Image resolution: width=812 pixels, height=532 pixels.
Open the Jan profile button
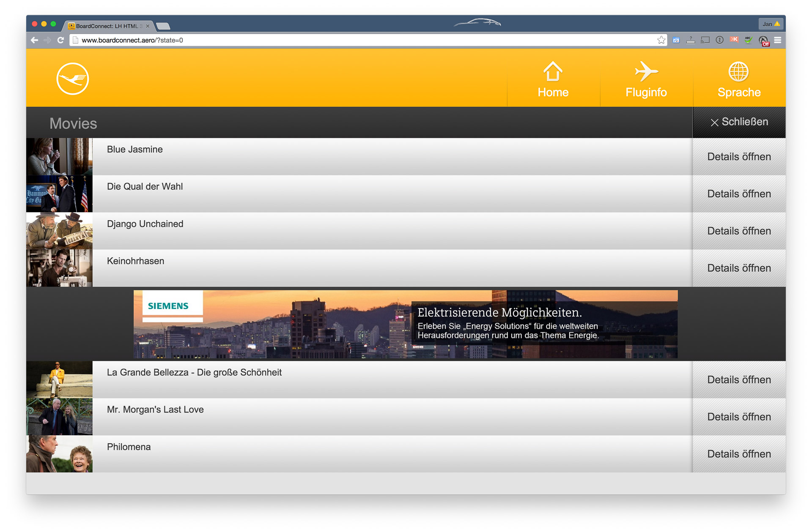[771, 24]
